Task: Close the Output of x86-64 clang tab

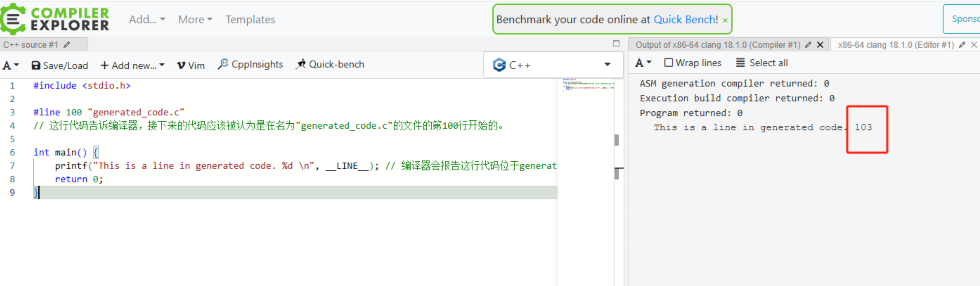Action: 820,45
